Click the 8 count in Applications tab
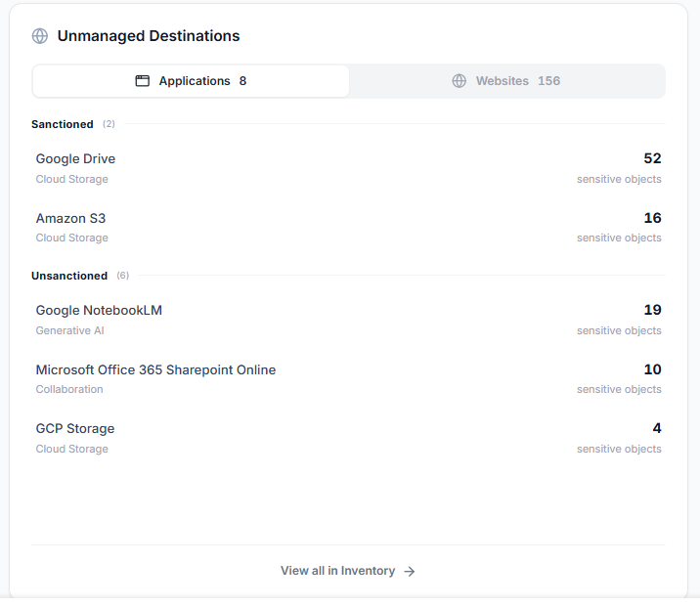 click(x=242, y=81)
